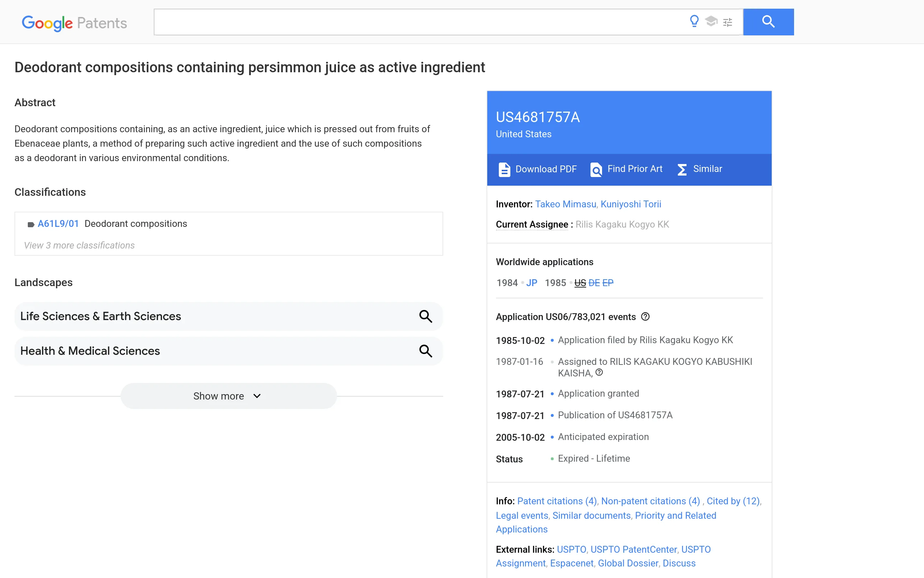
Task: Open inventor Kuniyoshi Torii link
Action: tap(631, 204)
